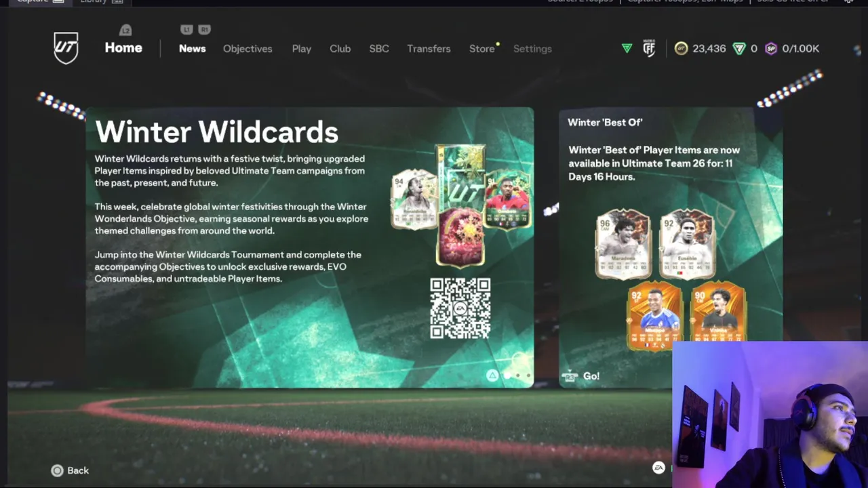Open the Library tab in capture software
The height and width of the screenshot is (488, 868).
pos(100,1)
